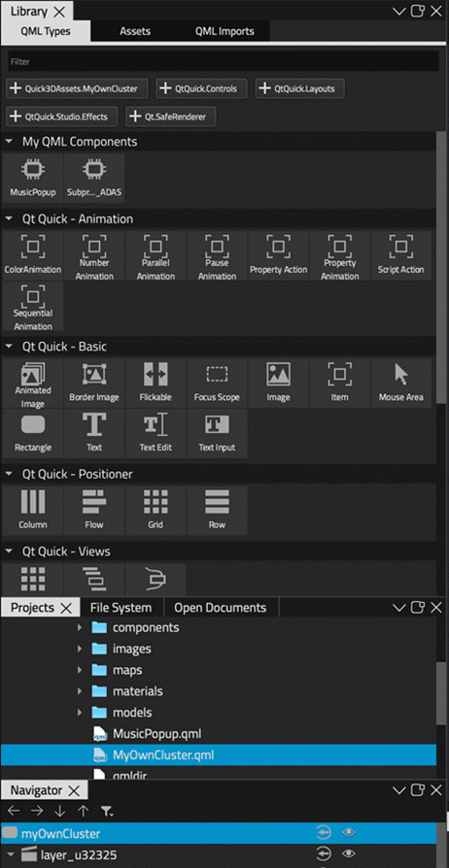Select the Rectangle item
This screenshot has height=868, width=449.
coord(33,433)
